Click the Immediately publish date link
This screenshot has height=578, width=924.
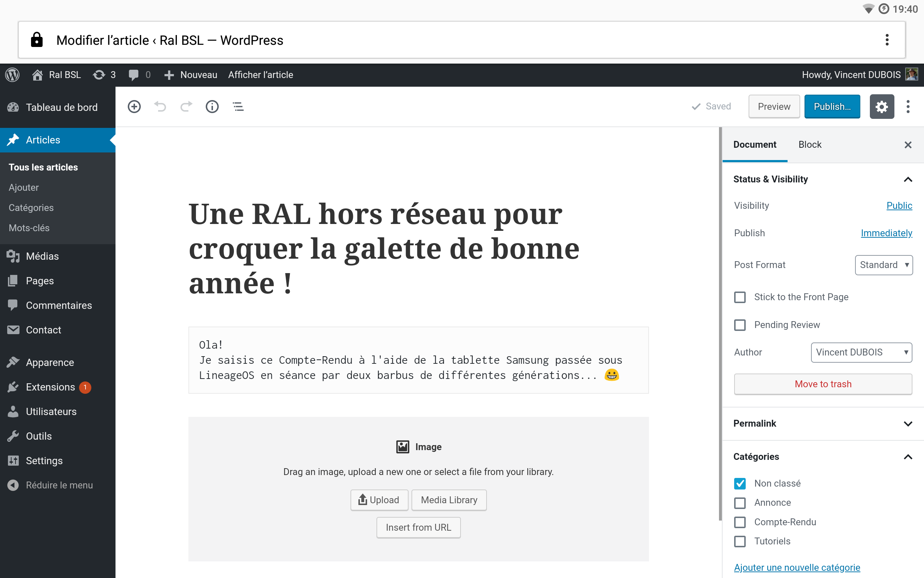tap(886, 233)
